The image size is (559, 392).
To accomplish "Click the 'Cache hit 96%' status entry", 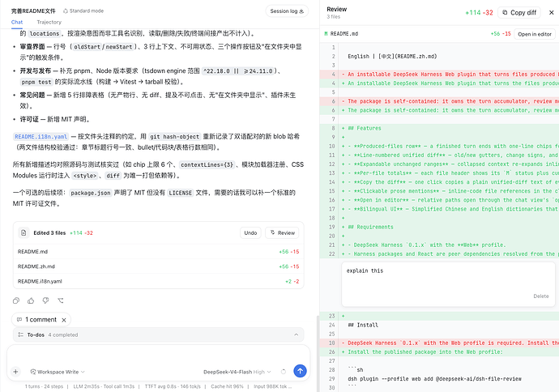I will pos(227,386).
